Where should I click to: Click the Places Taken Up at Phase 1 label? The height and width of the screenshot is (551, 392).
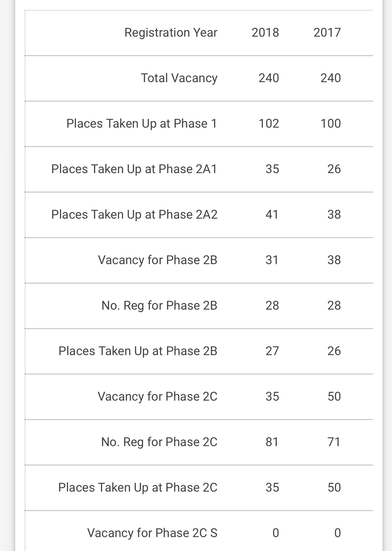142,124
